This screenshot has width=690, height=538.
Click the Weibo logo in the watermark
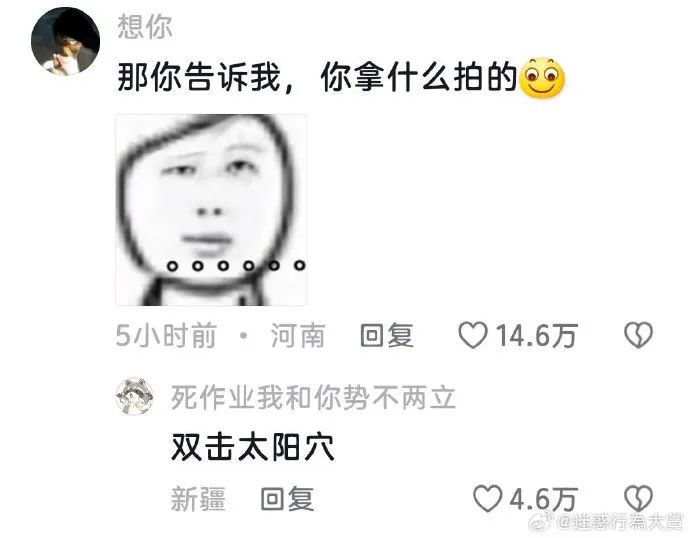pyautogui.click(x=542, y=523)
